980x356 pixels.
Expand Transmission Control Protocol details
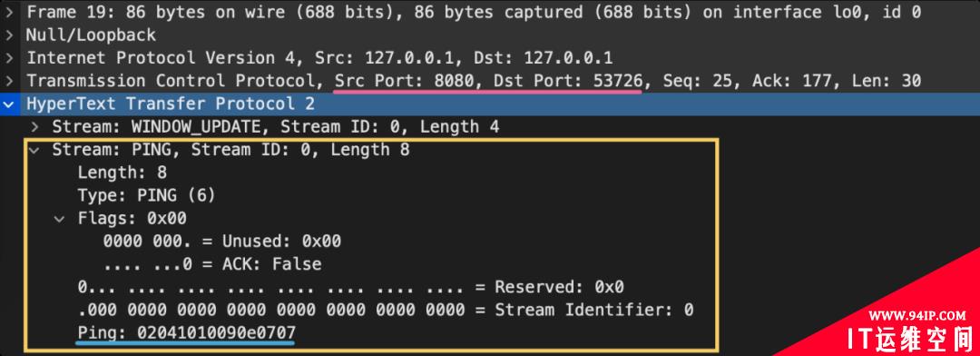[x=9, y=81]
